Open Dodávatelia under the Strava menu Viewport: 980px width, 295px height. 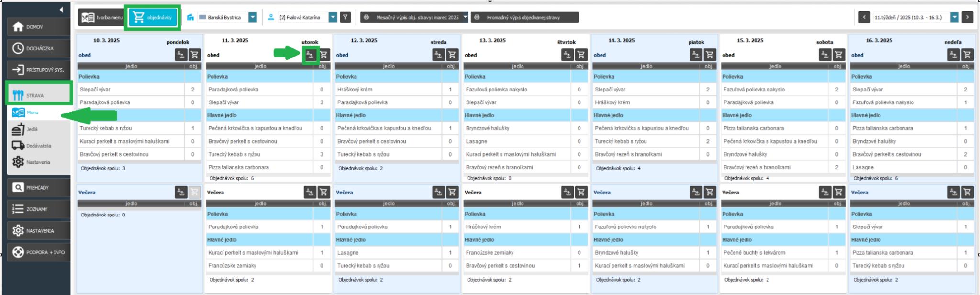click(x=38, y=146)
